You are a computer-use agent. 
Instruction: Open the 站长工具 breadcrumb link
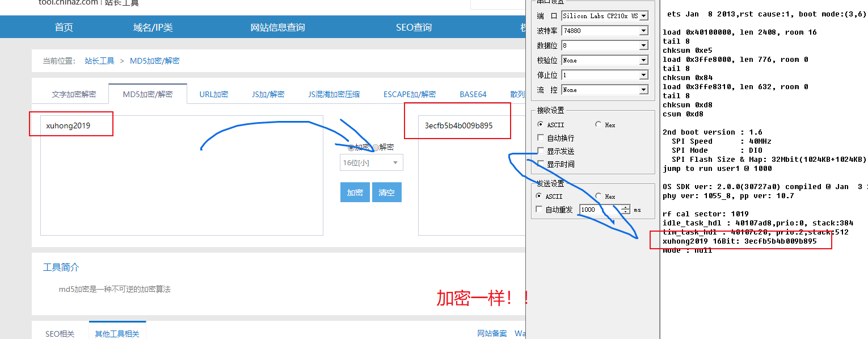pos(99,60)
